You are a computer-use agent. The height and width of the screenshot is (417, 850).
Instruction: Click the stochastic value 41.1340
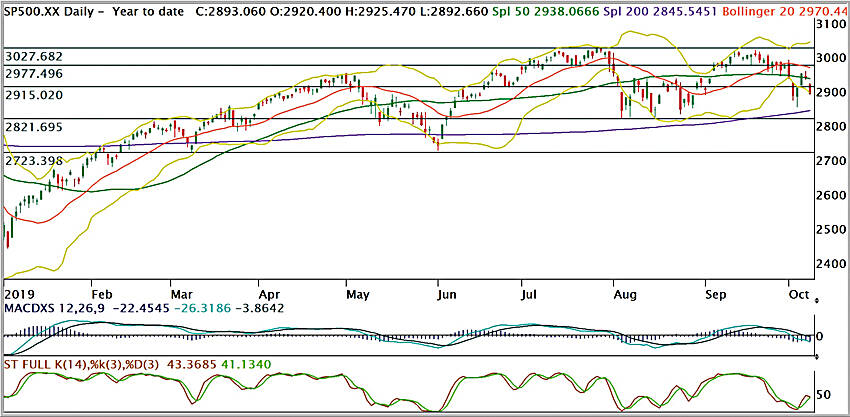(x=244, y=365)
